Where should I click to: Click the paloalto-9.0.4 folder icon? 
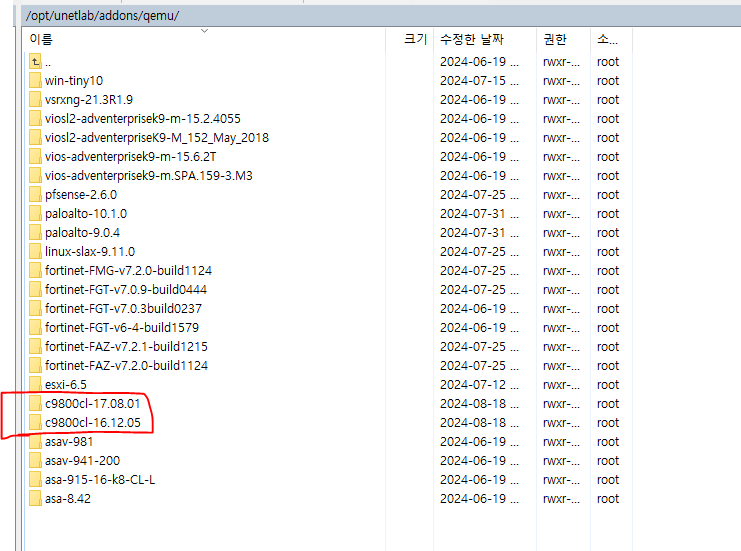click(x=35, y=232)
